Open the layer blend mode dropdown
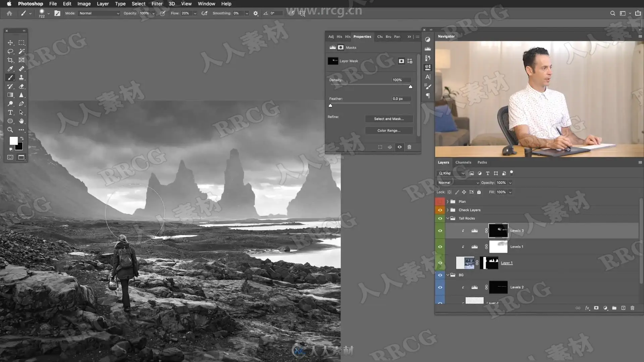644x362 pixels. click(458, 183)
